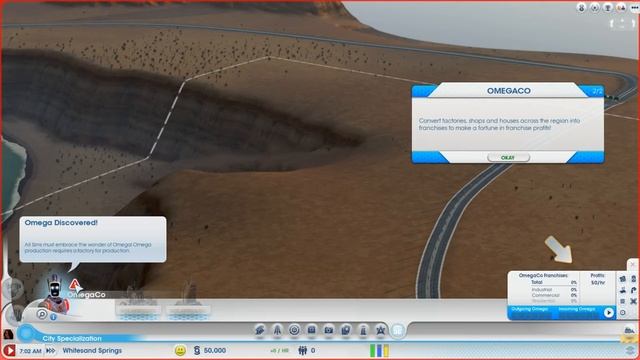The image size is (640, 360).
Task: Click the region view target icon
Action: [x=595, y=8]
